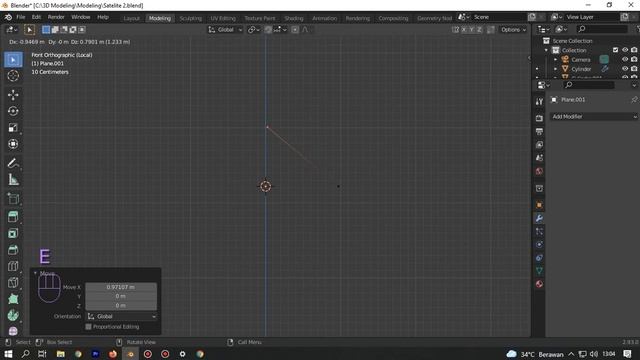Open the Orientation Global dropdown in Move panel
Screen dimensions: 640x360
121,316
